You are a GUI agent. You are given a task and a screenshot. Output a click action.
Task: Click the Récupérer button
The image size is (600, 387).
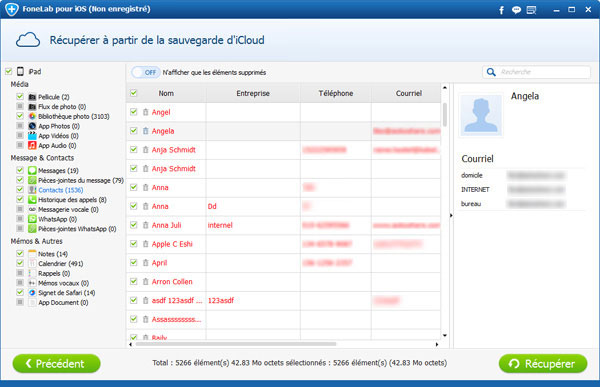point(543,363)
